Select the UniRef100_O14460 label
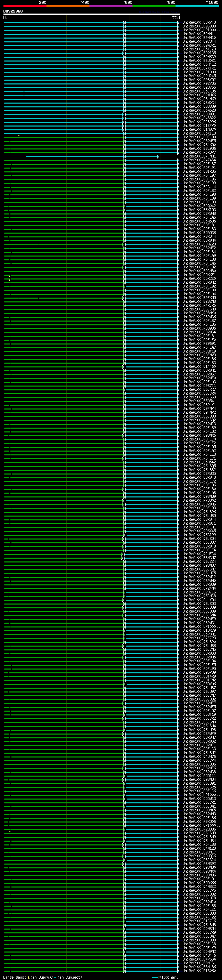The height and width of the screenshot is (980, 222). [x=199, y=366]
